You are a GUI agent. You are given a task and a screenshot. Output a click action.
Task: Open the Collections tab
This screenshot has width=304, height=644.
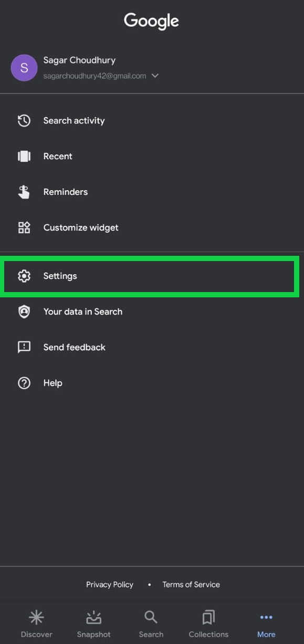tap(208, 624)
